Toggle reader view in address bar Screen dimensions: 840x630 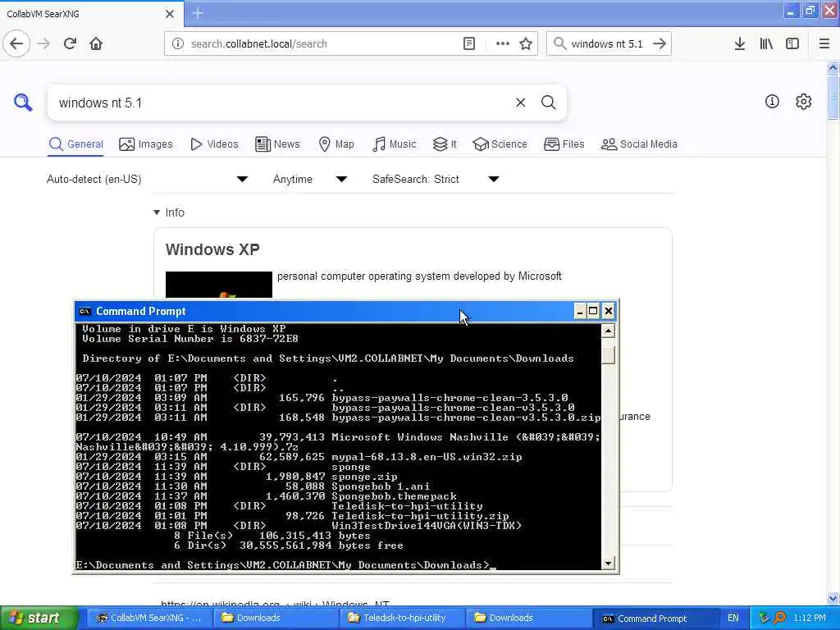(468, 44)
